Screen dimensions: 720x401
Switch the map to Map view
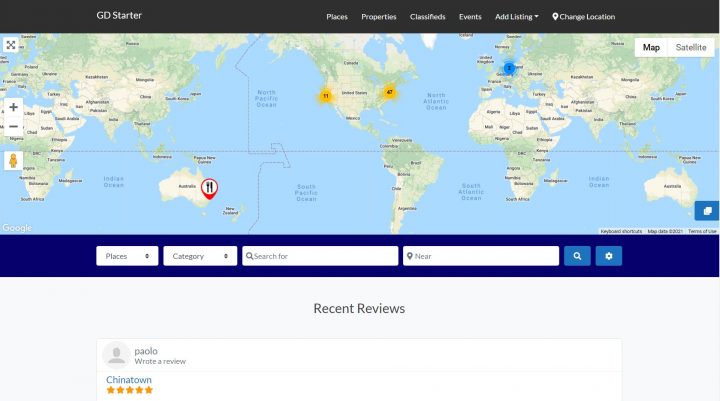point(651,47)
